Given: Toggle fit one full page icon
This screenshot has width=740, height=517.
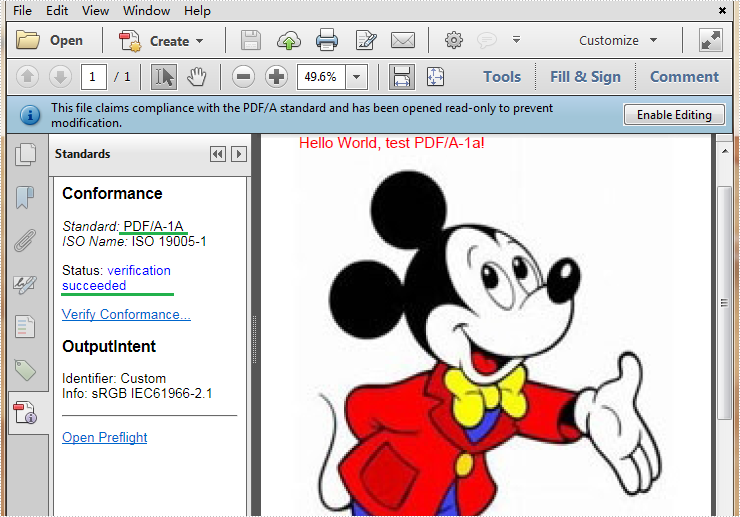Looking at the screenshot, I should coord(435,76).
